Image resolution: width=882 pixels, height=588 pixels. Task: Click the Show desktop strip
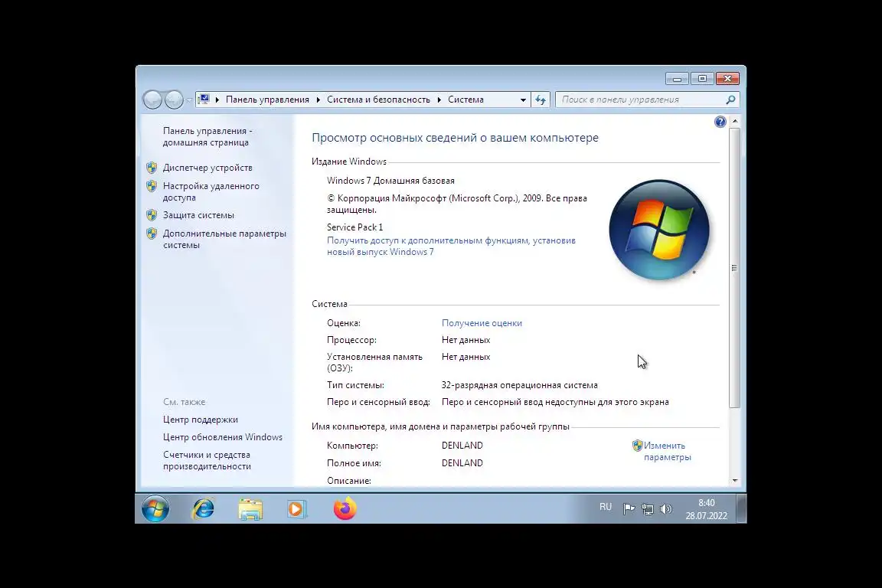point(741,508)
